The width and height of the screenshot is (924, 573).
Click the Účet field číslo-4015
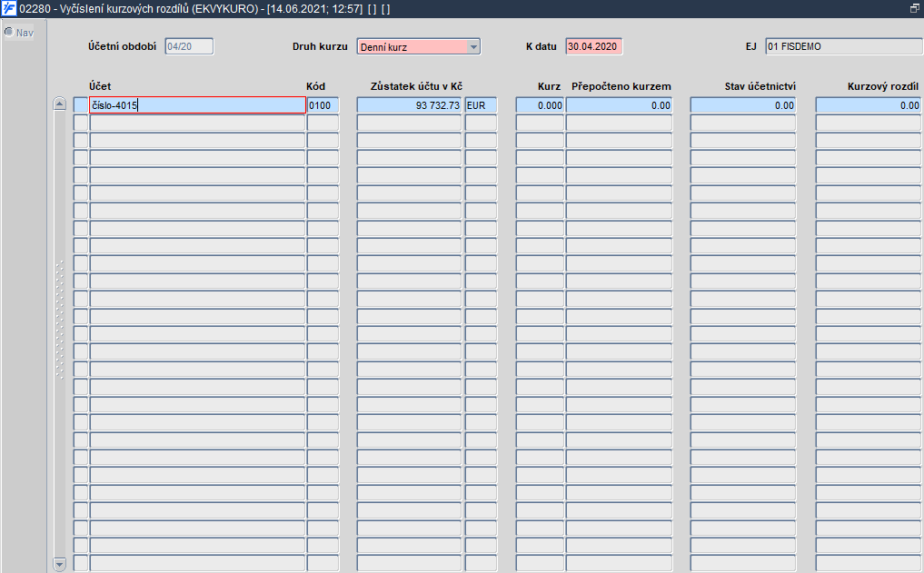point(197,105)
